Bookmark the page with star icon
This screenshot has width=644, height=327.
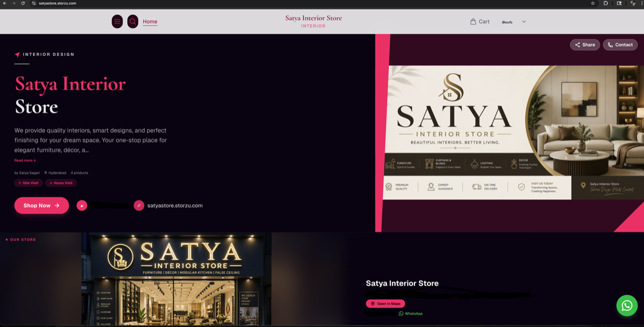click(593, 3)
